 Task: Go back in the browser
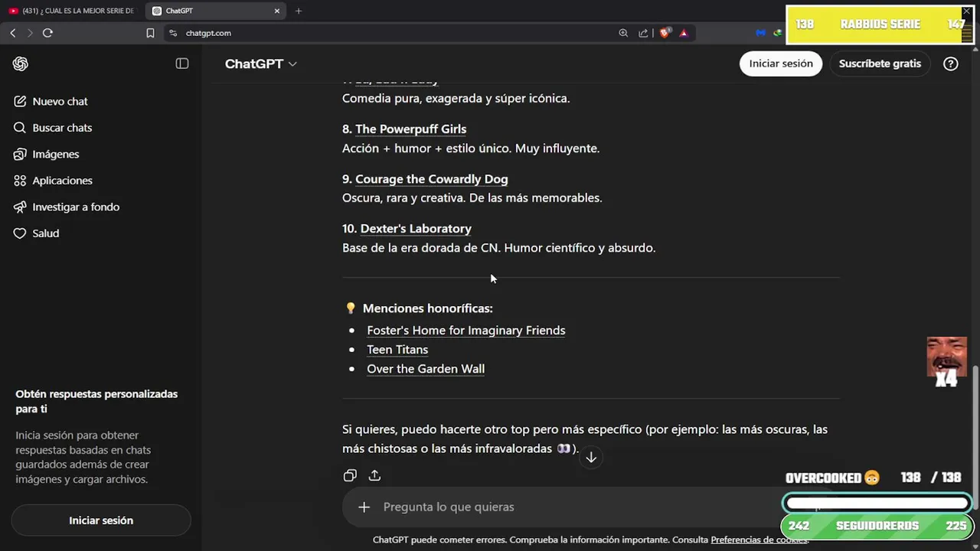click(x=12, y=33)
